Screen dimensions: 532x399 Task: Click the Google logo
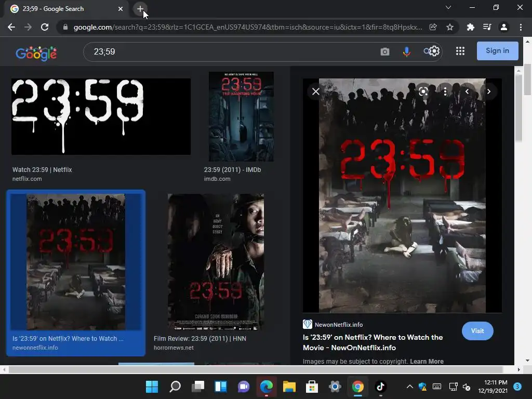[x=36, y=54]
